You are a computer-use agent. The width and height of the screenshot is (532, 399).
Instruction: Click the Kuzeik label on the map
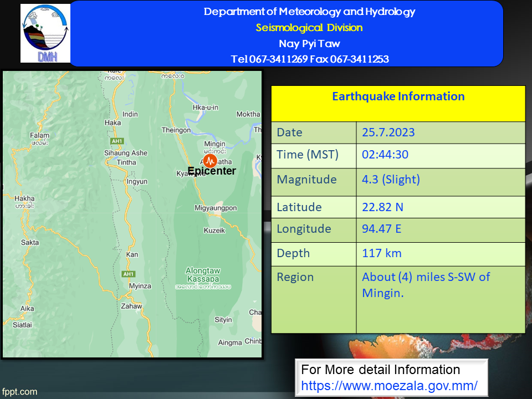click(214, 231)
